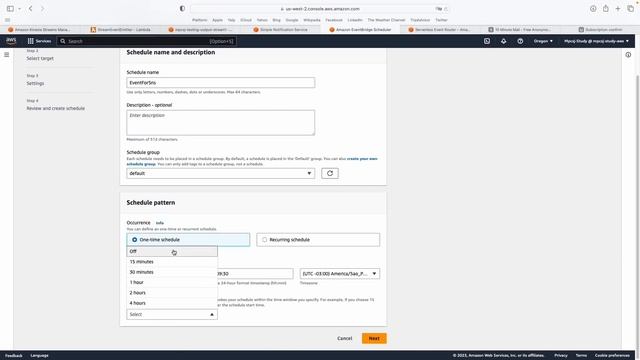Open the info panel icon at right edge
The image size is (640, 360).
[x=628, y=55]
